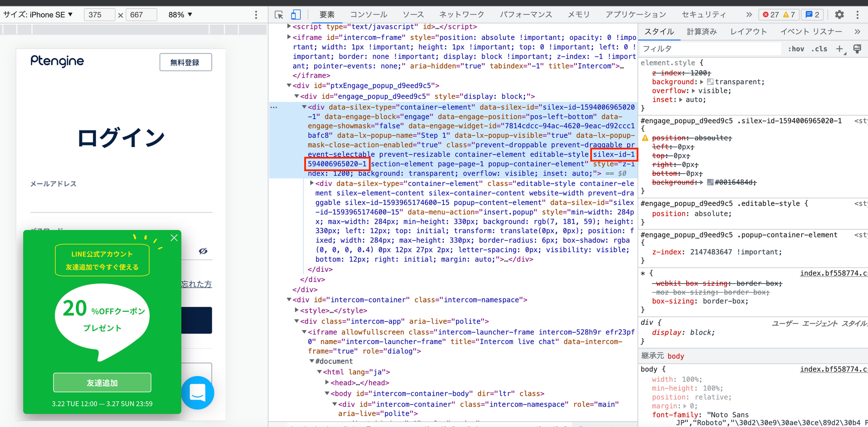Open body rule index.bf558774 stylesheet link
The width and height of the screenshot is (868, 427).
[x=833, y=369]
